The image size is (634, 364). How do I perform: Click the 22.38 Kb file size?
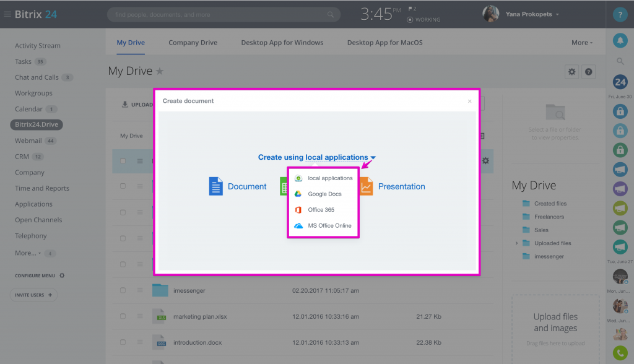[428, 342]
